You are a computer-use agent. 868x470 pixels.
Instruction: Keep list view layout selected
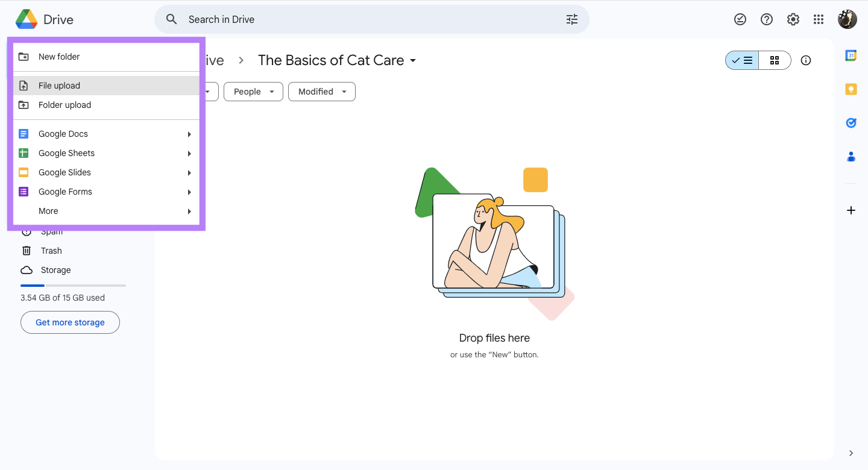click(x=741, y=60)
